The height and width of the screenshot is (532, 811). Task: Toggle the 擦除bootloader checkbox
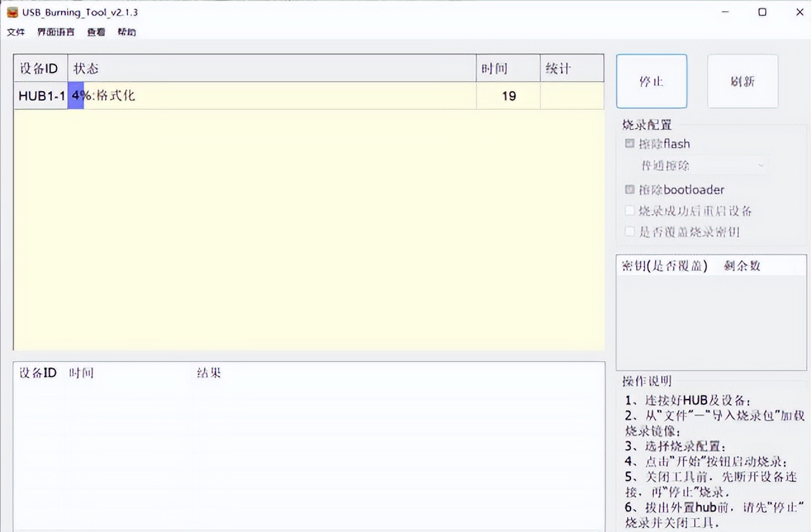629,189
